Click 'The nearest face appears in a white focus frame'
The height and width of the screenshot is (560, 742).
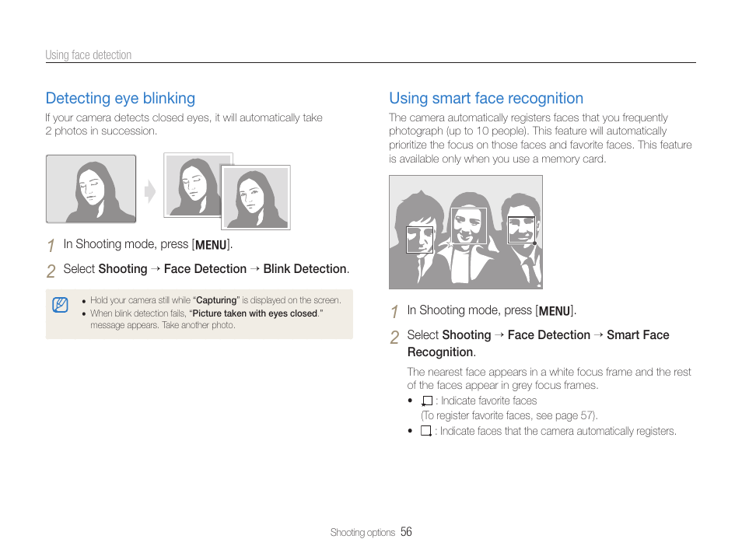[x=520, y=372]
